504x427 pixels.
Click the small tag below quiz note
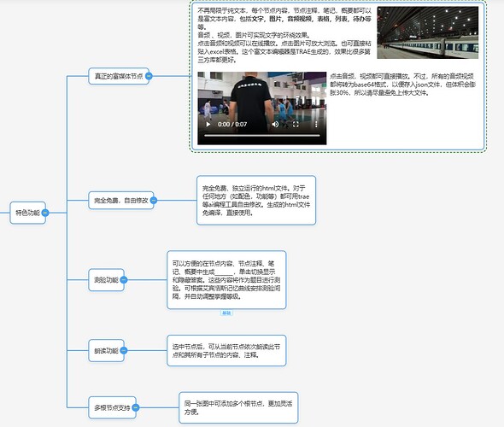[x=226, y=313]
